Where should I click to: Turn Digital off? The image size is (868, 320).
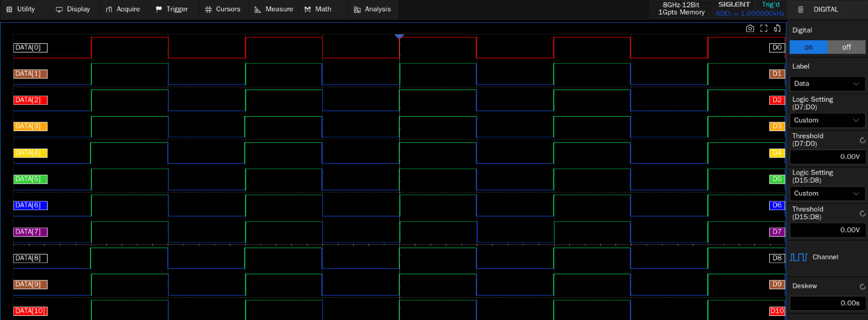point(846,47)
